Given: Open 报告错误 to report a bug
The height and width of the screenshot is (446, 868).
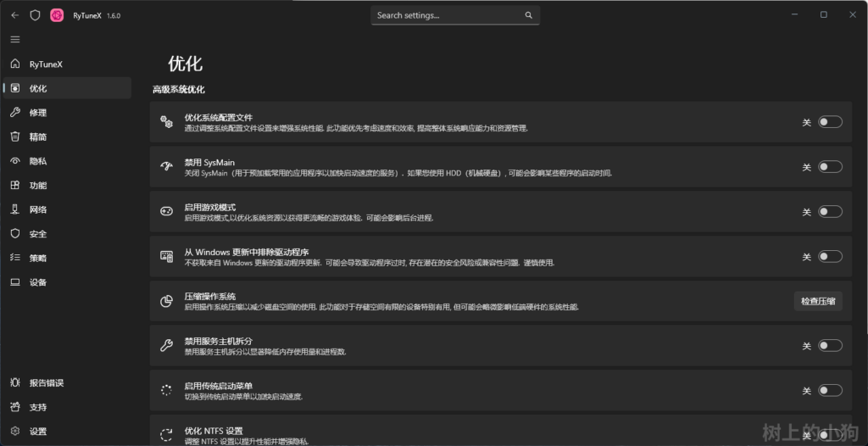Looking at the screenshot, I should 67,383.
